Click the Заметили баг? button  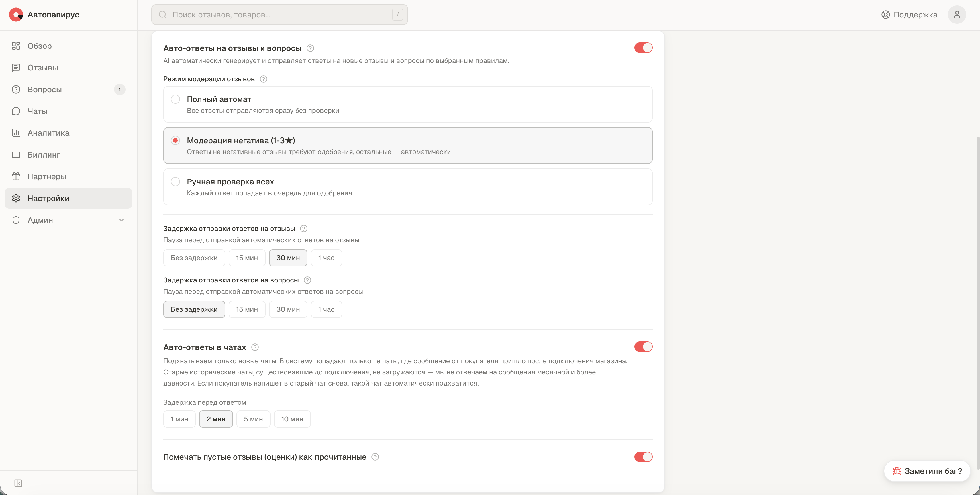927,471
